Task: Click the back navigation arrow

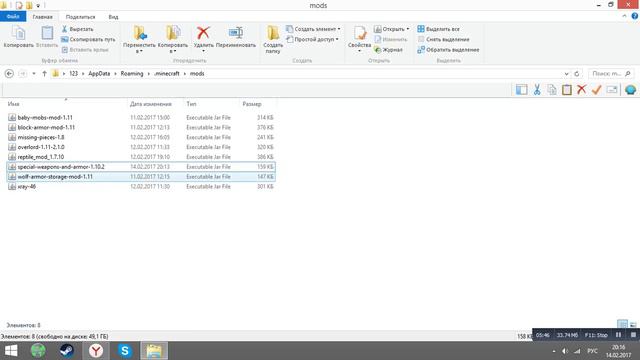Action: (x=9, y=73)
